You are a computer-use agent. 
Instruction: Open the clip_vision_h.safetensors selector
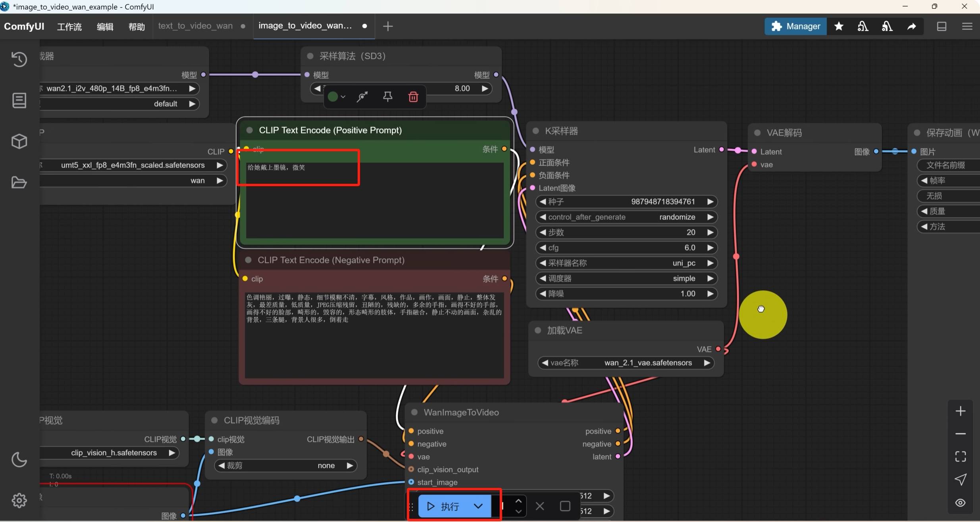(x=110, y=453)
